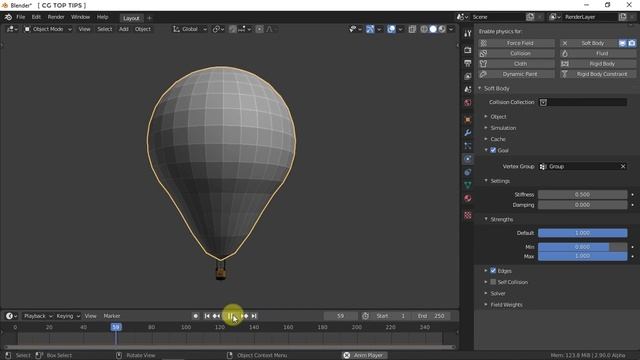Click the Strengths Default slider
640x360 pixels.
click(x=582, y=233)
